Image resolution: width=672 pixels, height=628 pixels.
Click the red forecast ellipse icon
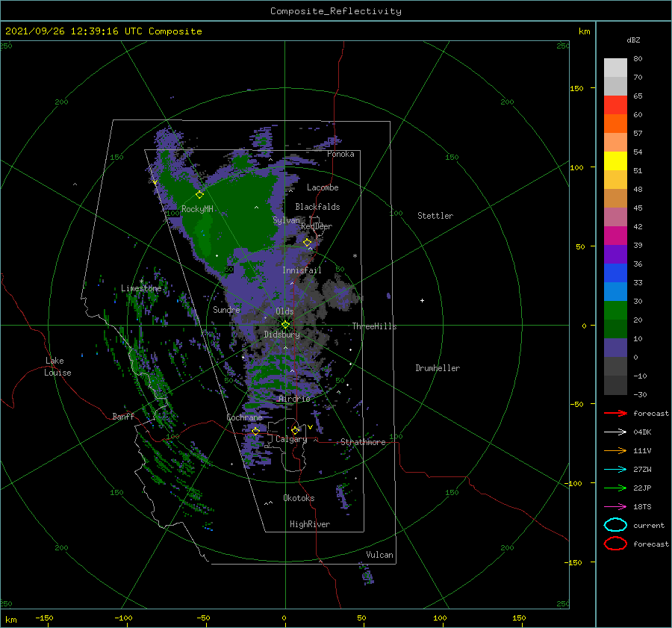pos(615,544)
